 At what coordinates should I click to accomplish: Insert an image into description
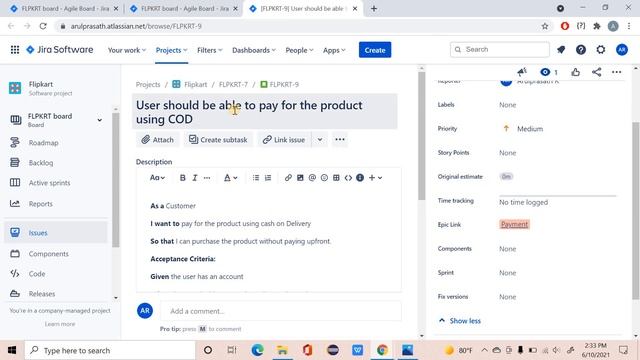click(300, 178)
